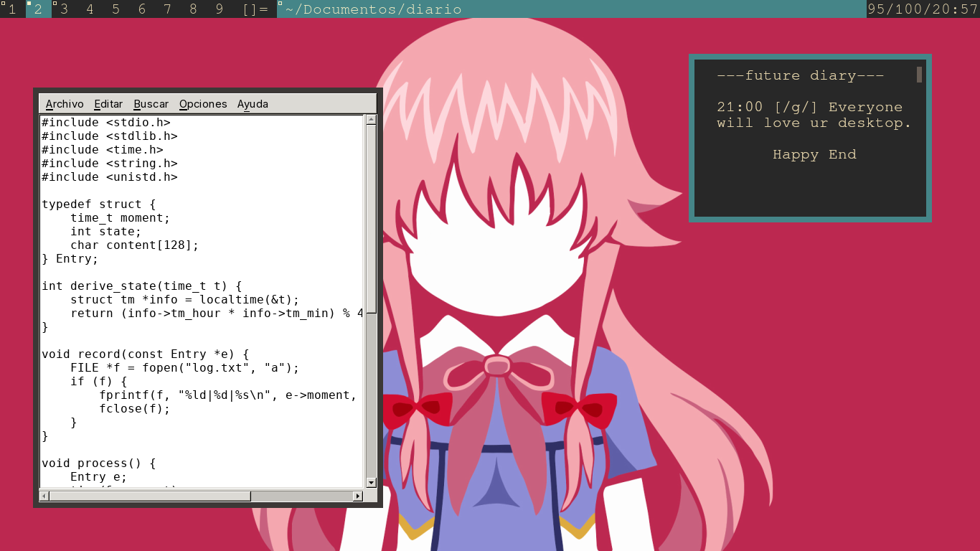Screen dimensions: 980x551
Task: Open the Buscar menu
Action: pos(151,104)
